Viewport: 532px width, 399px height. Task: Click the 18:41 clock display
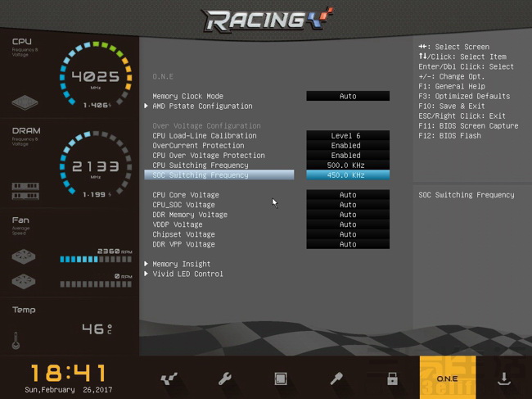69,373
